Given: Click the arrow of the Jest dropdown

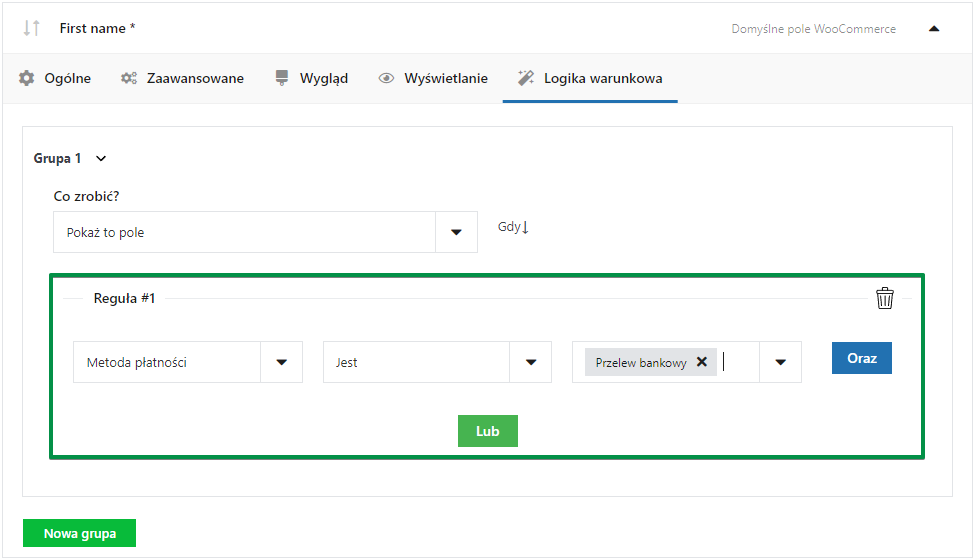Looking at the screenshot, I should click(x=531, y=362).
